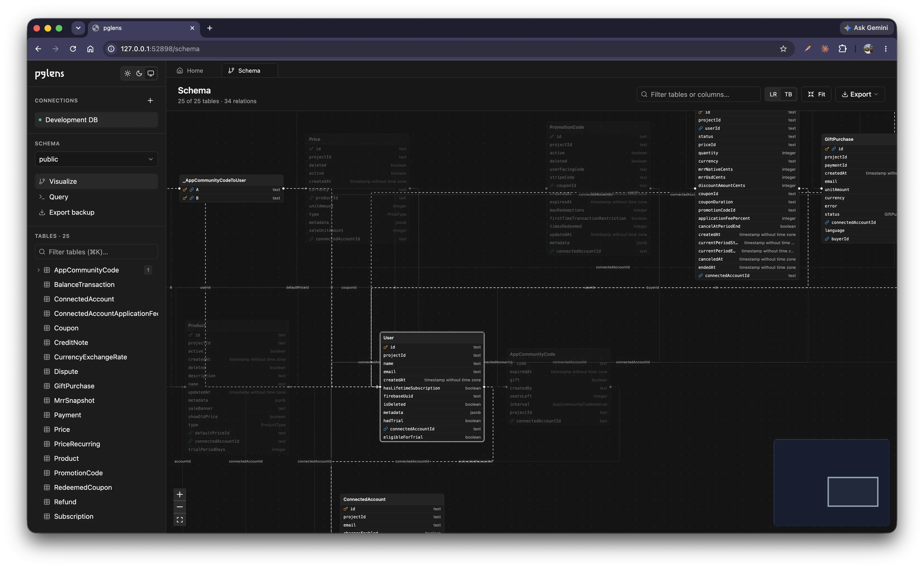
Task: Select RedeemedCoupon table in list
Action: click(x=83, y=487)
